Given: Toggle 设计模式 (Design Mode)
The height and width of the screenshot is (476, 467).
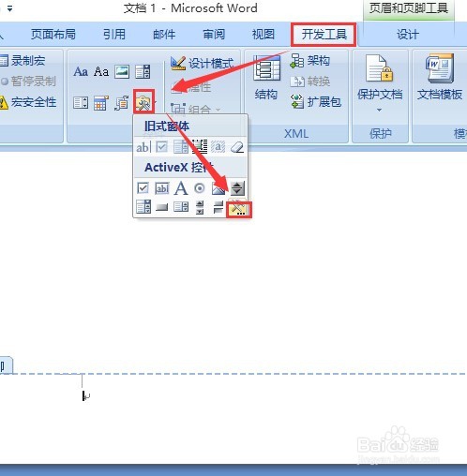Looking at the screenshot, I should click(202, 64).
